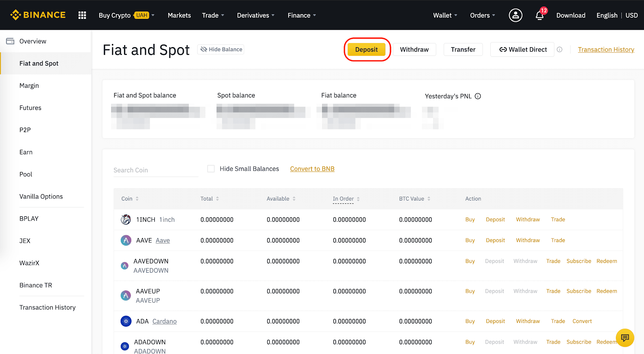
Task: Click the Wallet Direct button
Action: coord(522,50)
